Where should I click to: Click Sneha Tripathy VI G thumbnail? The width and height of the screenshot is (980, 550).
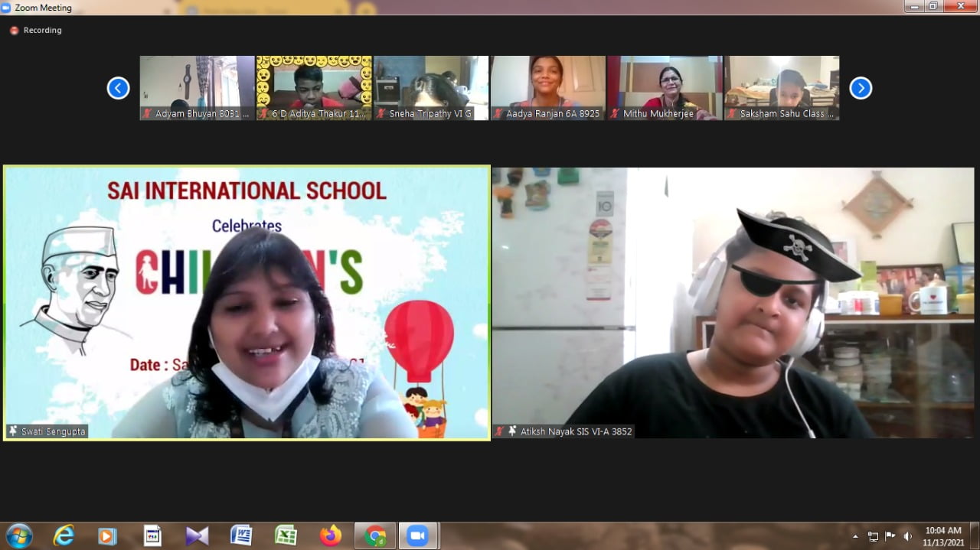pos(430,87)
